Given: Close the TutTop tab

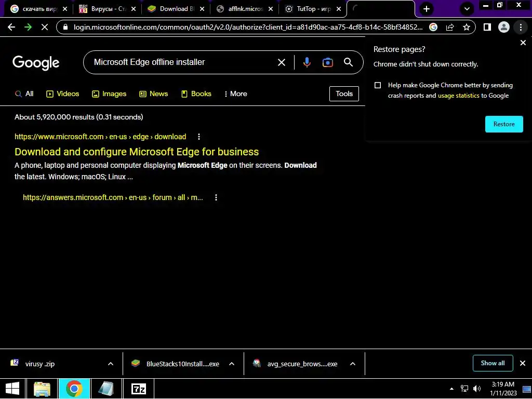Looking at the screenshot, I should click(339, 9).
